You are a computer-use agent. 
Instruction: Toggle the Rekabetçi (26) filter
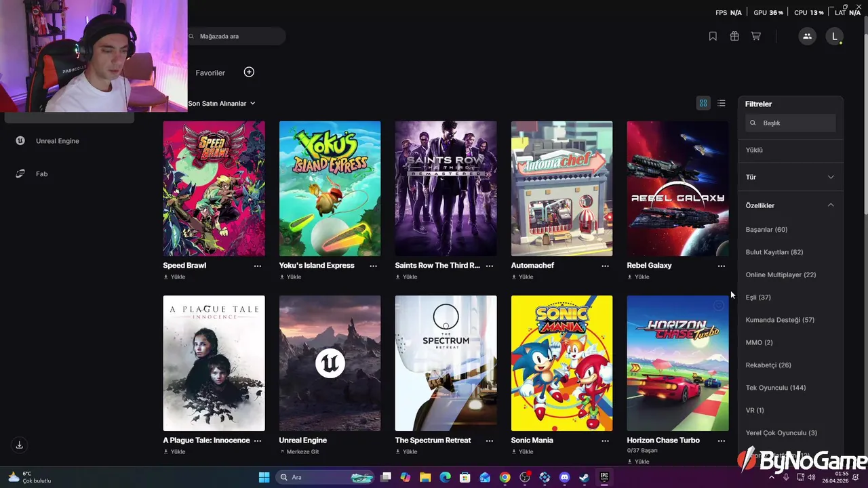click(768, 365)
